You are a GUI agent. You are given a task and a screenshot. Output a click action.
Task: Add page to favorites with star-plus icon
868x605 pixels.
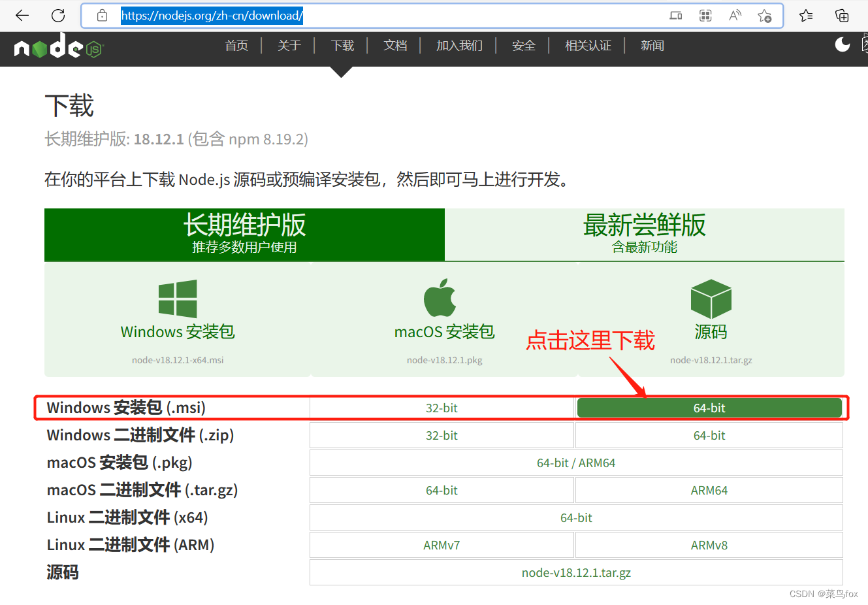pyautogui.click(x=764, y=16)
